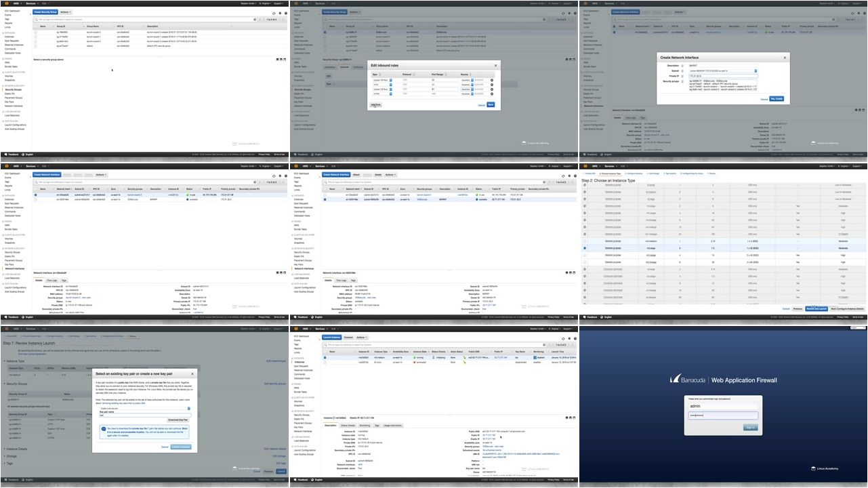The height and width of the screenshot is (488, 868).
Task: Deselect the running m3.medium instance checkbox
Action: pos(325,358)
